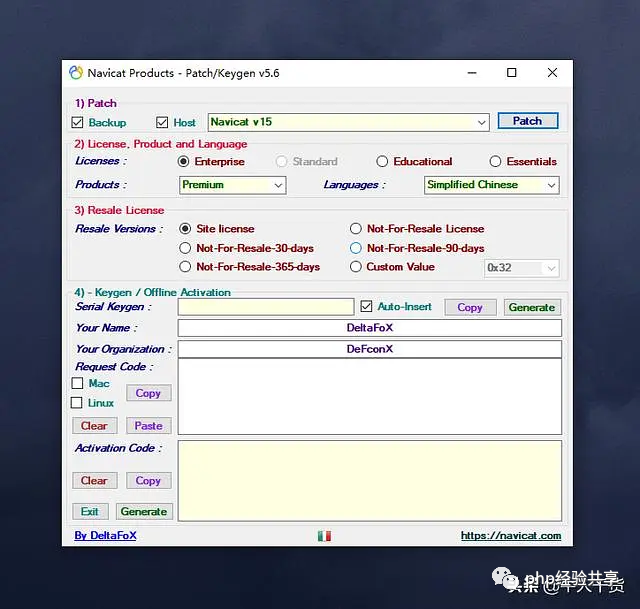Clear the request code
This screenshot has width=640, height=609.
point(95,426)
